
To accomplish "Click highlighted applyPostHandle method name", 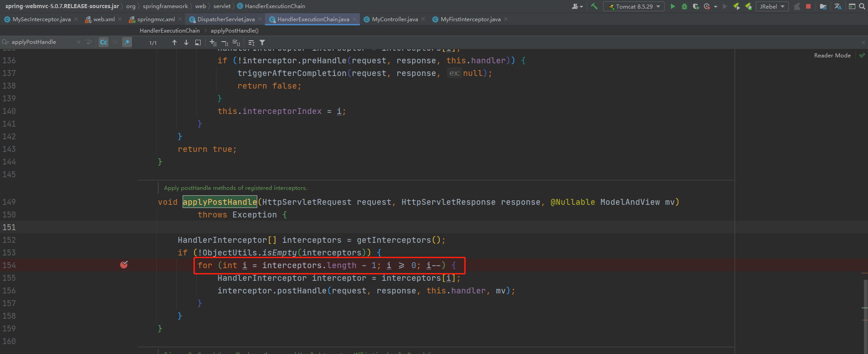I will point(220,202).
